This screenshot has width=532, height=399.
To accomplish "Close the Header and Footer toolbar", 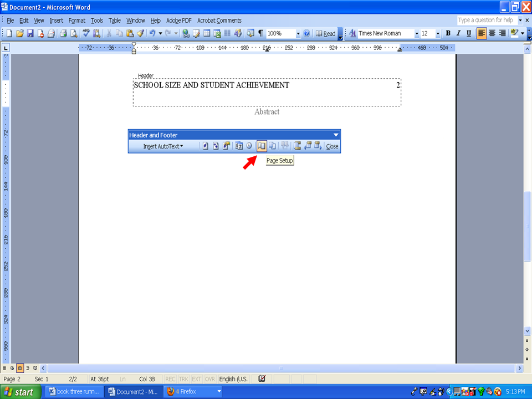I will pos(332,146).
